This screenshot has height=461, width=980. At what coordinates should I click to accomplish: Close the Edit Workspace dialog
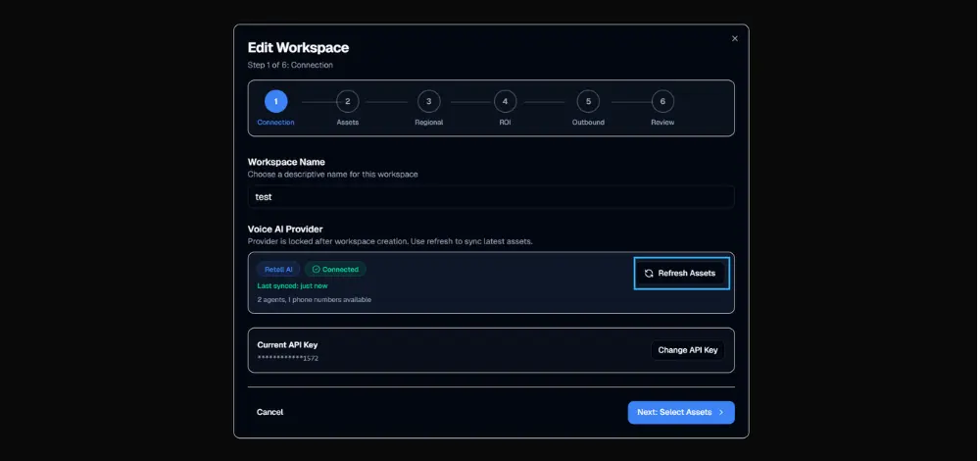click(x=734, y=39)
